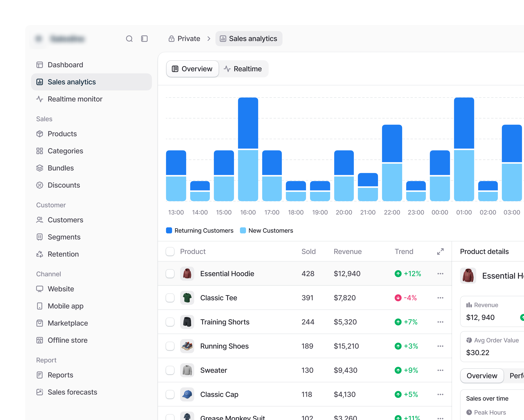This screenshot has width=524, height=420.
Task: Open more options for Sweater row
Action: coord(440,370)
